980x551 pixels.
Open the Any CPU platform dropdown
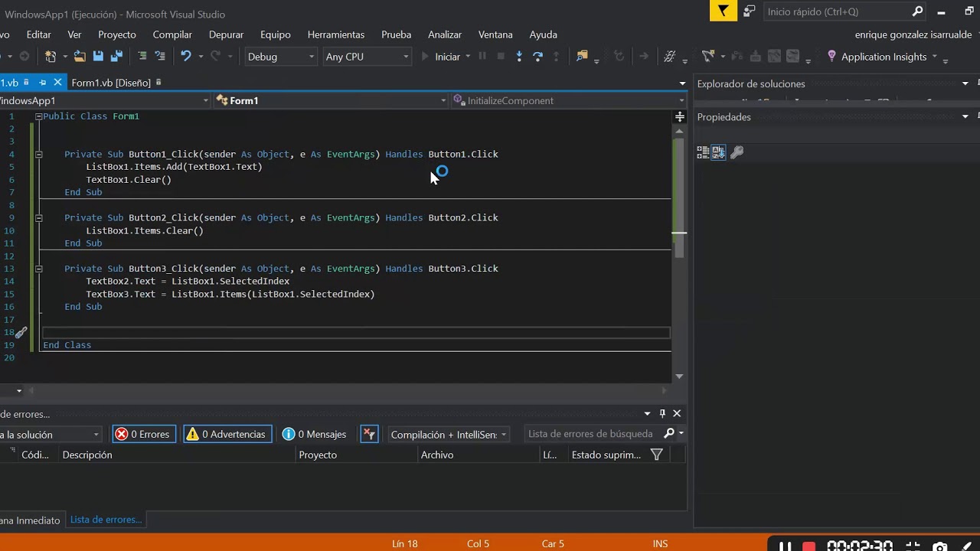pos(367,57)
